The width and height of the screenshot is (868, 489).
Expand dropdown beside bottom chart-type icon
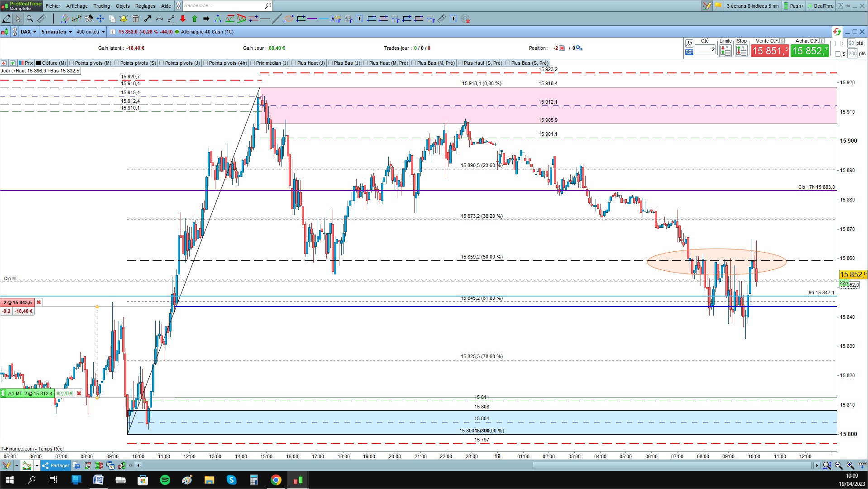click(x=37, y=465)
